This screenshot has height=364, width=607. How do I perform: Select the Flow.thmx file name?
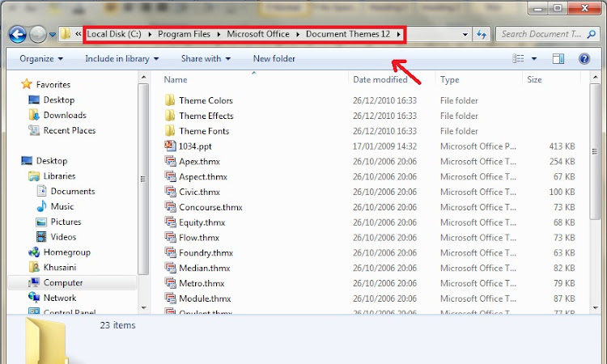(199, 238)
